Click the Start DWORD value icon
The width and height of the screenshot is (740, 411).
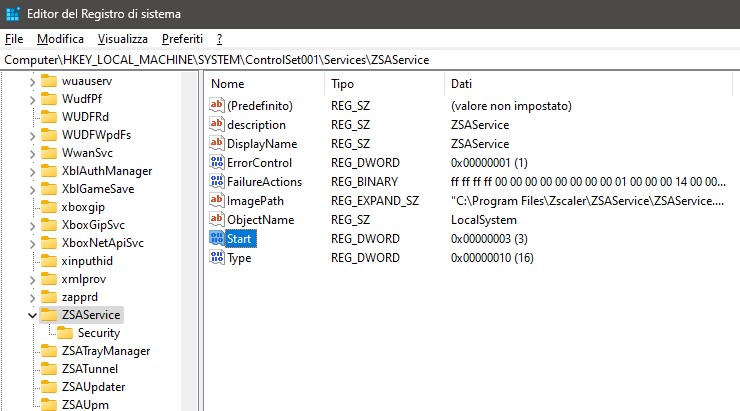(217, 238)
